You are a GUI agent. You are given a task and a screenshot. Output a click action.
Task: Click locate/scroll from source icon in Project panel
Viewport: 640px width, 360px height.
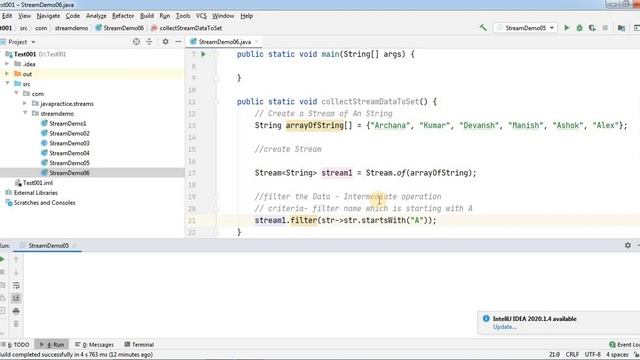point(136,42)
